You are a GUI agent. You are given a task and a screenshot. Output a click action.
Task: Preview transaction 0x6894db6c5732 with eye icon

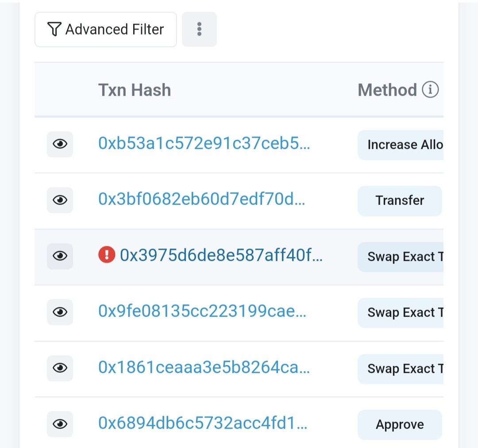tap(60, 424)
